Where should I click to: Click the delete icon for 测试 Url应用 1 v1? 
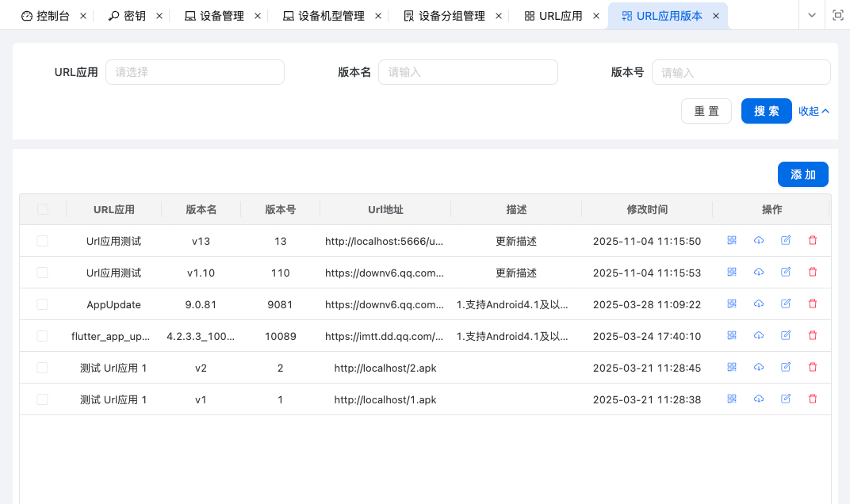click(x=812, y=399)
